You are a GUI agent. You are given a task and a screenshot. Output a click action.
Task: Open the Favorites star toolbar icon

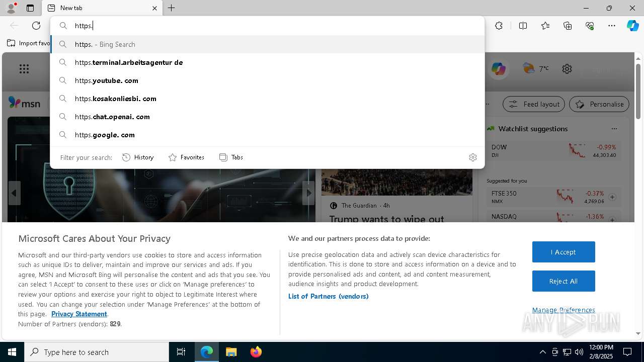[x=545, y=26]
